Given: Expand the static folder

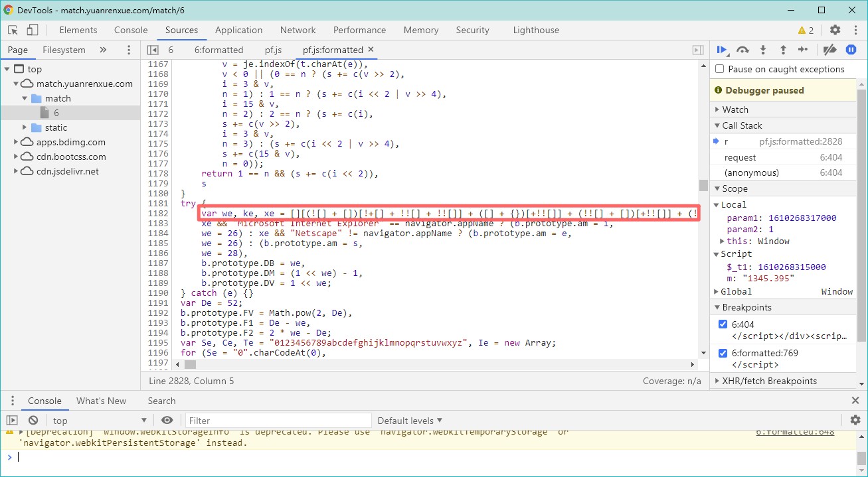Looking at the screenshot, I should tap(26, 127).
